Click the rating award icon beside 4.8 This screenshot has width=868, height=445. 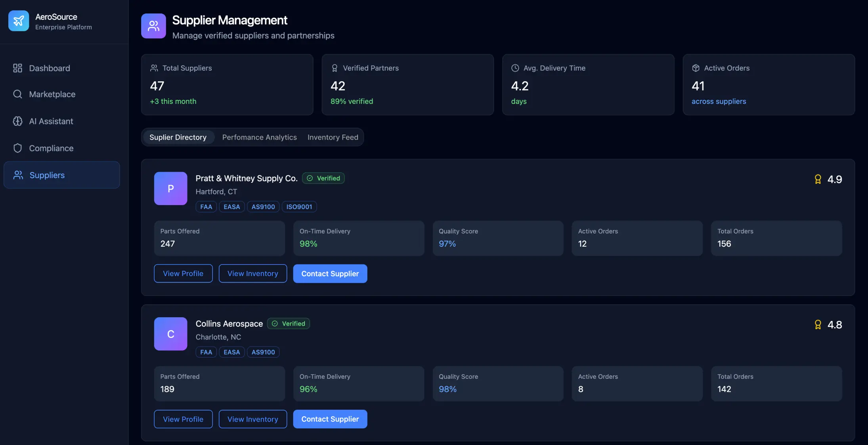pos(818,325)
